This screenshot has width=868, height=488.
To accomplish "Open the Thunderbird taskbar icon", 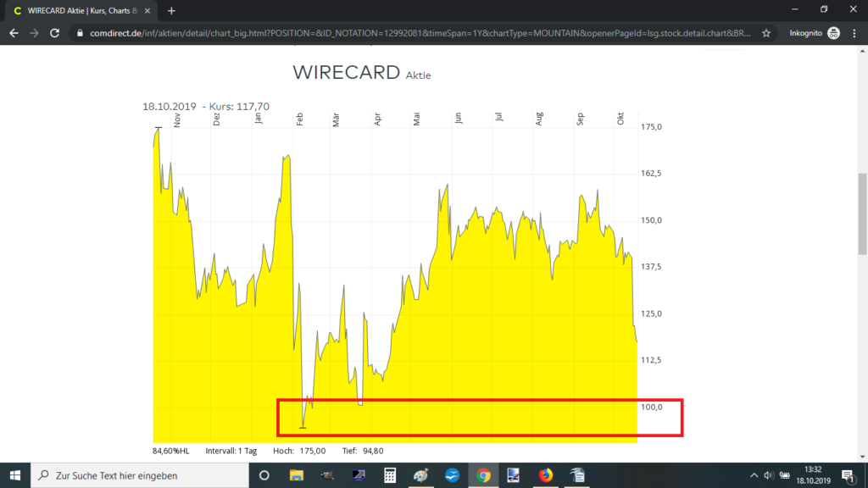I will [453, 475].
